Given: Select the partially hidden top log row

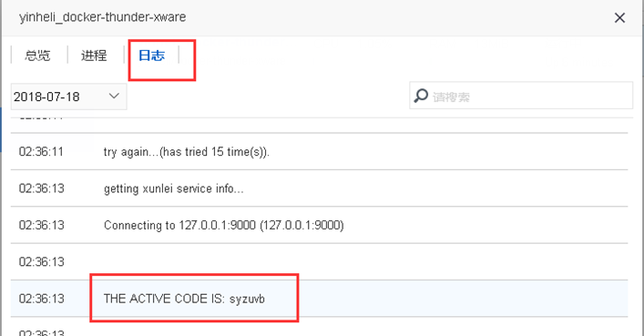Looking at the screenshot, I should coord(319,125).
